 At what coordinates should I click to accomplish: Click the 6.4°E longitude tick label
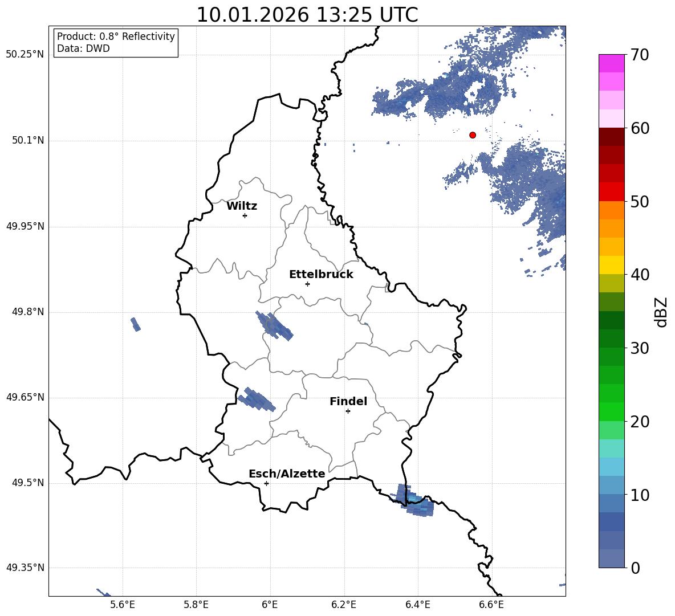click(x=417, y=605)
